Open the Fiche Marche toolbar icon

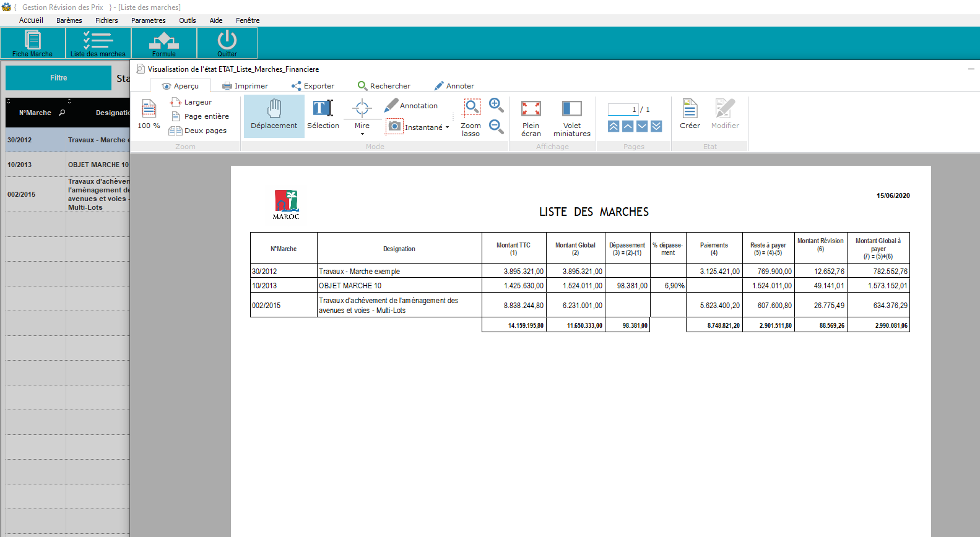pos(32,43)
